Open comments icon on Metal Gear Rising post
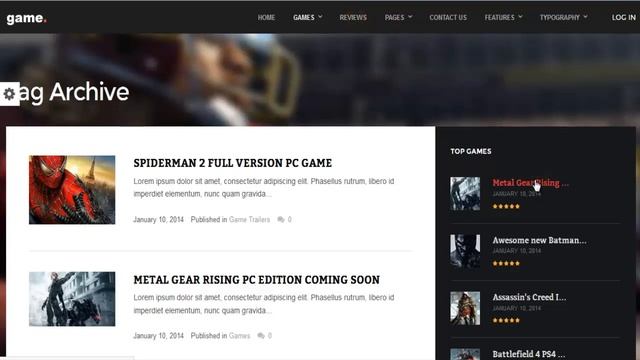Screen dimensions: 640x360 [x=261, y=336]
